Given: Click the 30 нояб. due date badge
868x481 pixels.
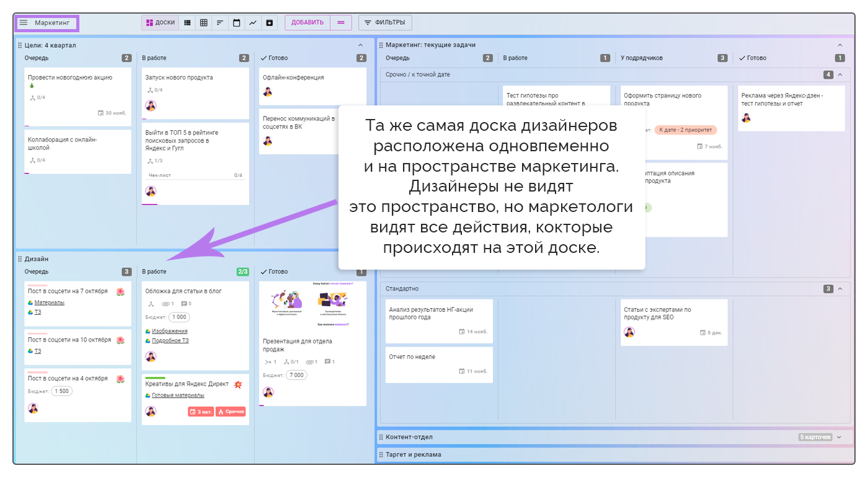Looking at the screenshot, I should pyautogui.click(x=112, y=113).
